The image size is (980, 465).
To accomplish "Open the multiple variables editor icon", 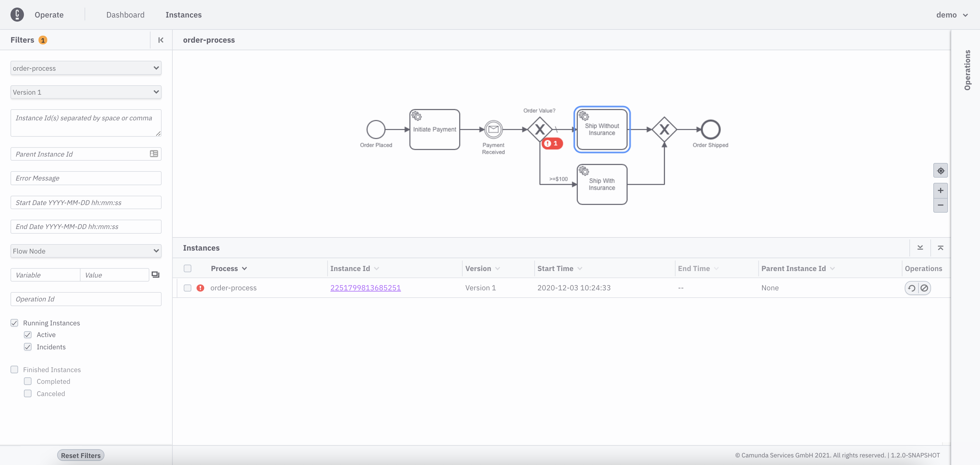I will click(x=155, y=275).
